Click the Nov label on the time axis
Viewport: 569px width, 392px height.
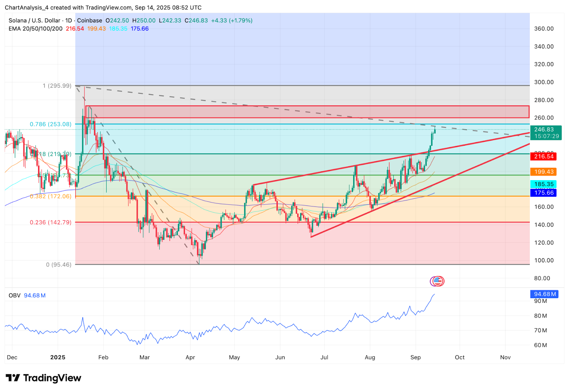click(x=505, y=358)
